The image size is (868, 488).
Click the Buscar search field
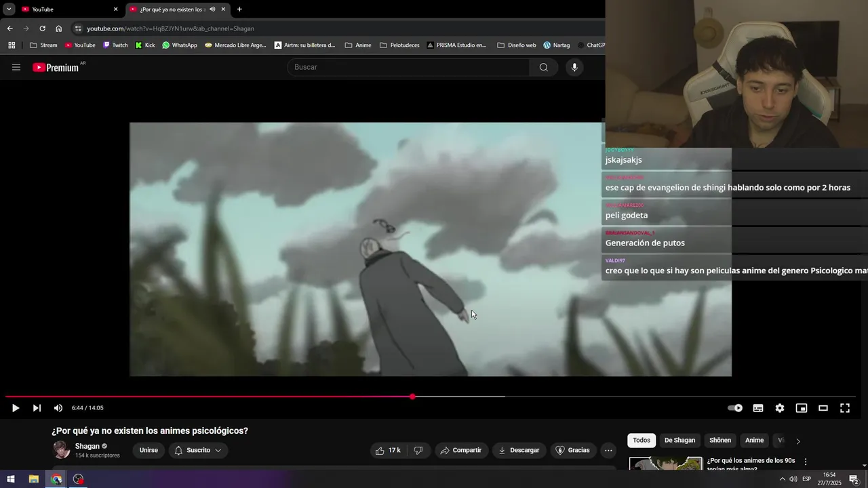click(x=408, y=67)
